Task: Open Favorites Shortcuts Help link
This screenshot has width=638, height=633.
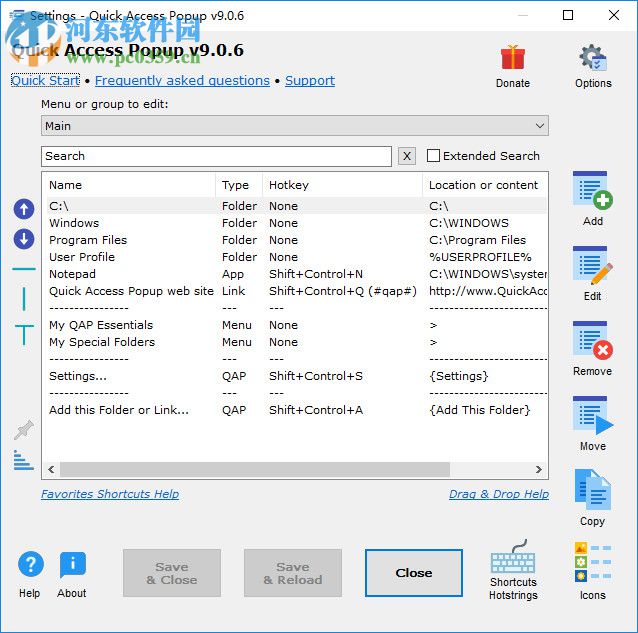Action: pos(110,494)
